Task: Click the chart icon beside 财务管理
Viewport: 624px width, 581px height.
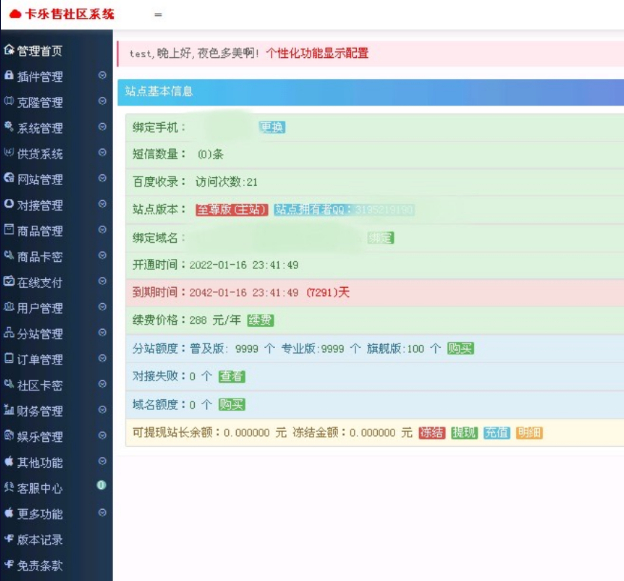Action: 9,409
